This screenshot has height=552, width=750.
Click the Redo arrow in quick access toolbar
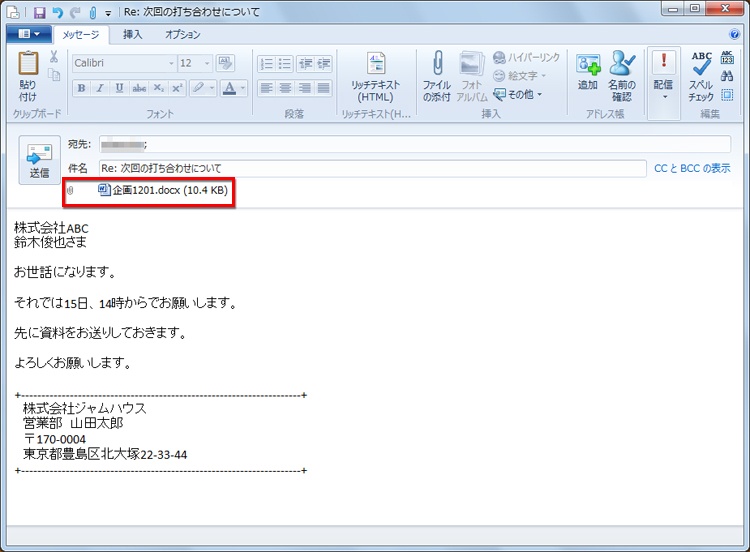coord(76,12)
